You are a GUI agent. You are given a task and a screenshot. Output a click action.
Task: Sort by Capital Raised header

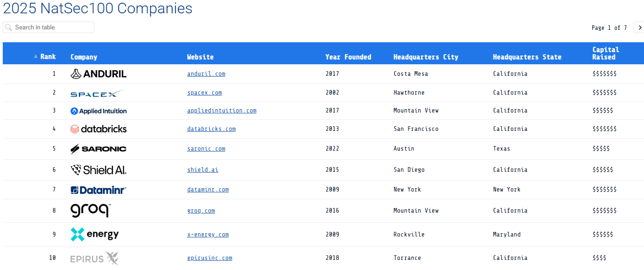tap(605, 53)
